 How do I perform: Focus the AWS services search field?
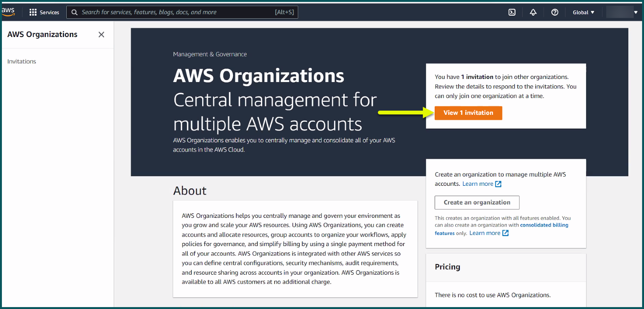182,12
